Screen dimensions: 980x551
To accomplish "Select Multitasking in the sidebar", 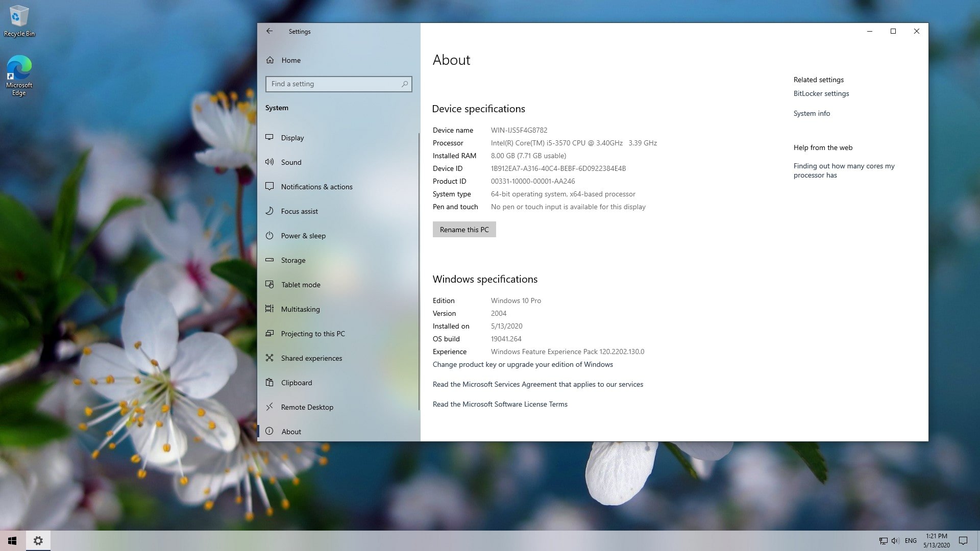I will [x=300, y=309].
